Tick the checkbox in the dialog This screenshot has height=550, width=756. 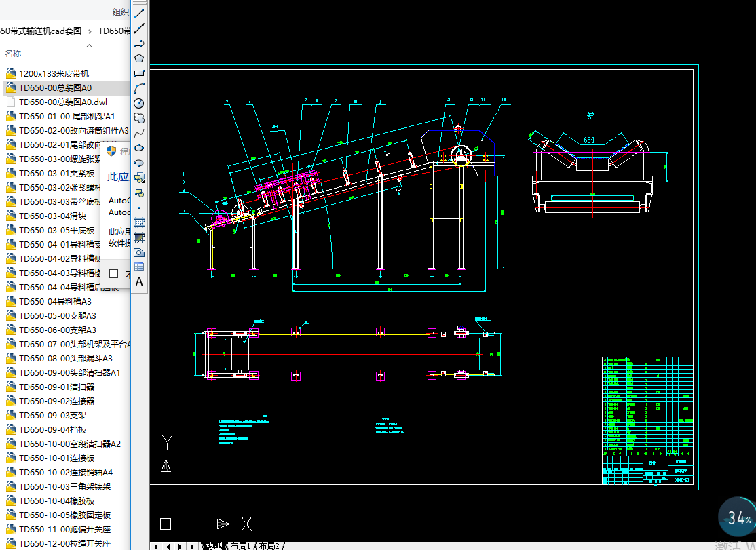point(114,273)
